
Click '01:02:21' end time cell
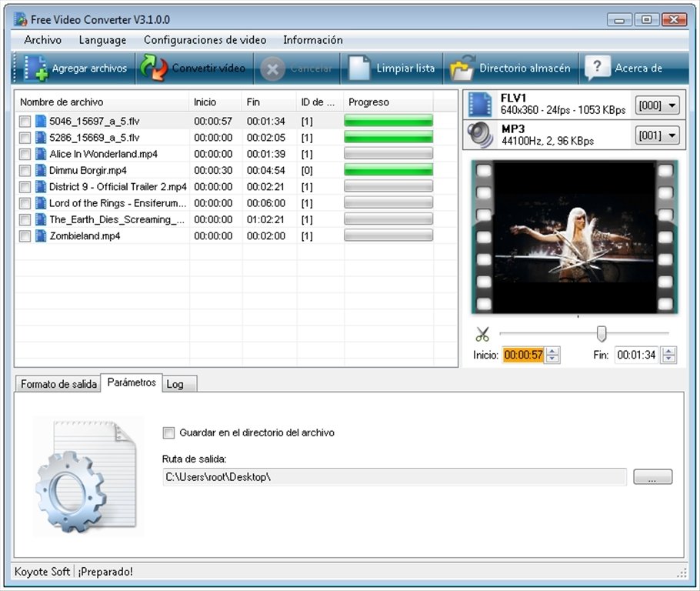coord(266,220)
